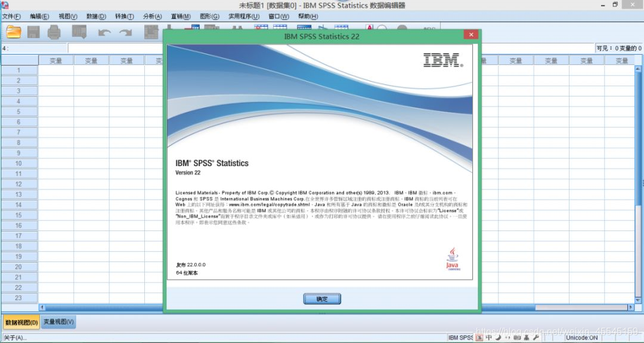Open the wrench settings icon in IME bar
Viewport: 644px width, 343px height.
click(x=535, y=338)
